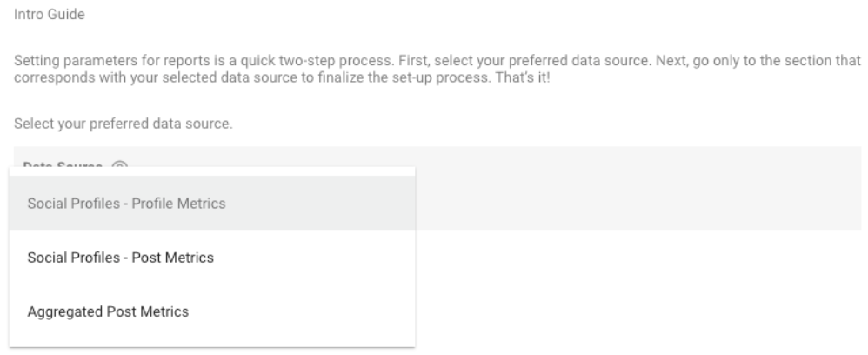Select Social Profiles - Profile Metrics option
This screenshot has height=355, width=868.
click(x=126, y=204)
